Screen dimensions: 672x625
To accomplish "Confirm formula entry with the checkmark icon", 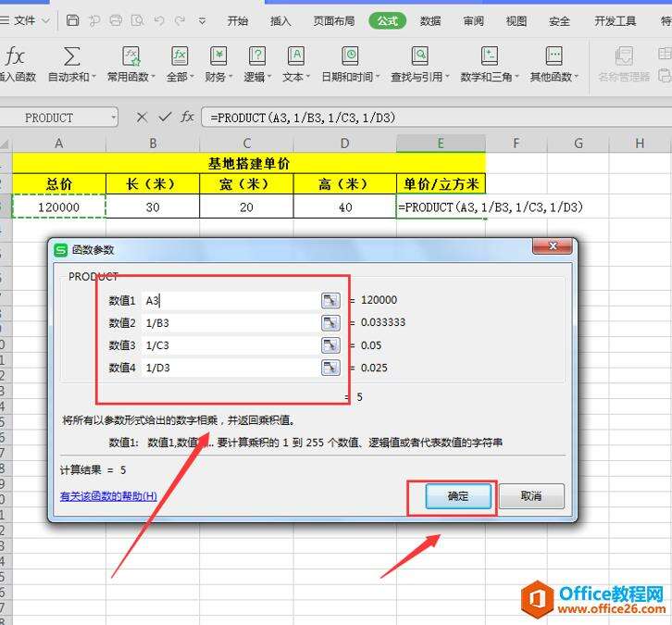I will [165, 117].
